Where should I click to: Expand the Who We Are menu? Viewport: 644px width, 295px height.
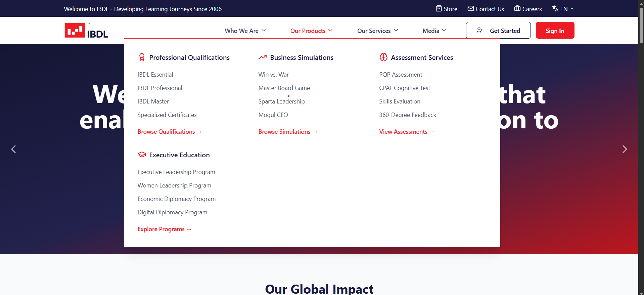245,31
